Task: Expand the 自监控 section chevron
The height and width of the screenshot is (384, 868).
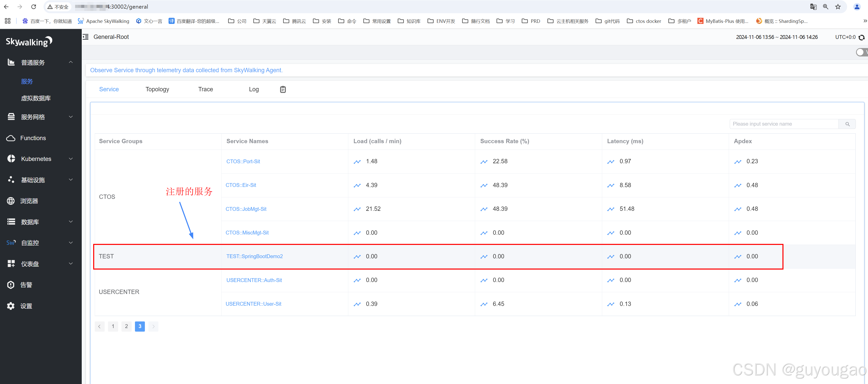Action: click(71, 242)
